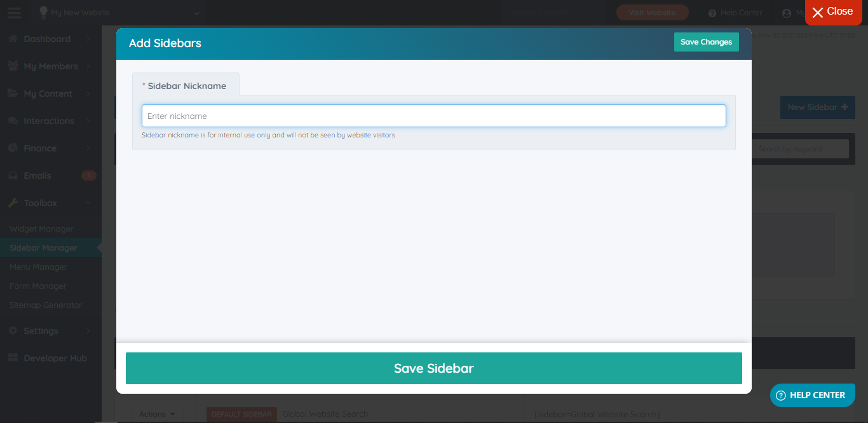Screen dimensions: 868x423
Task: Open the Finance menu item
Action: (51, 148)
